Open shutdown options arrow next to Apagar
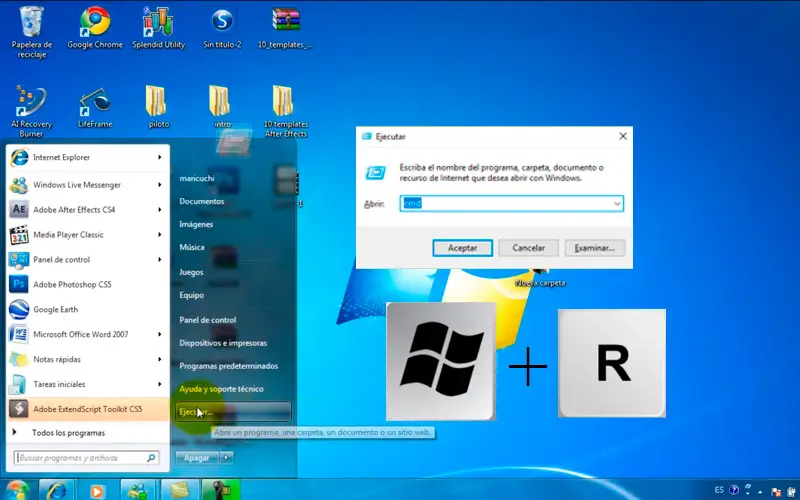Screen dimensions: 800x500 point(227,458)
